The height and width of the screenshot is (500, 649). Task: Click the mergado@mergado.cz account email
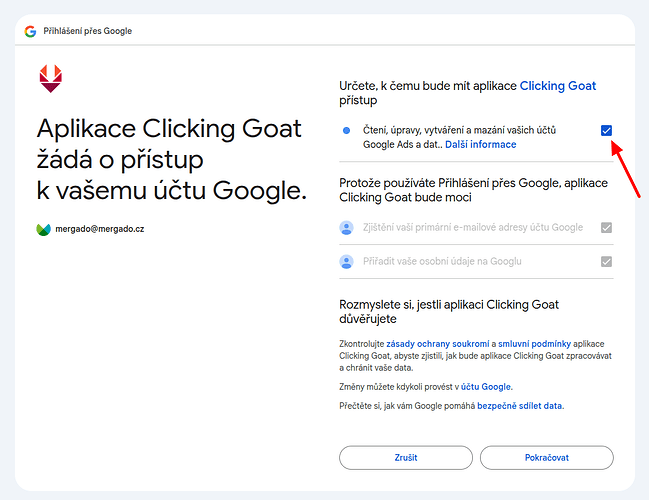click(x=100, y=229)
